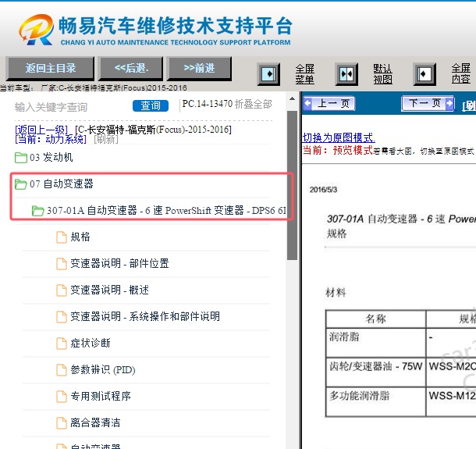Click the scrollbar up arrow

[292, 99]
